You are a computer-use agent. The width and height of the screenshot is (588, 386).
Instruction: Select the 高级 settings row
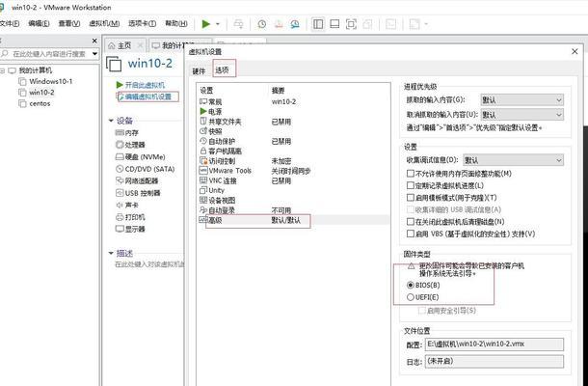pyautogui.click(x=293, y=220)
